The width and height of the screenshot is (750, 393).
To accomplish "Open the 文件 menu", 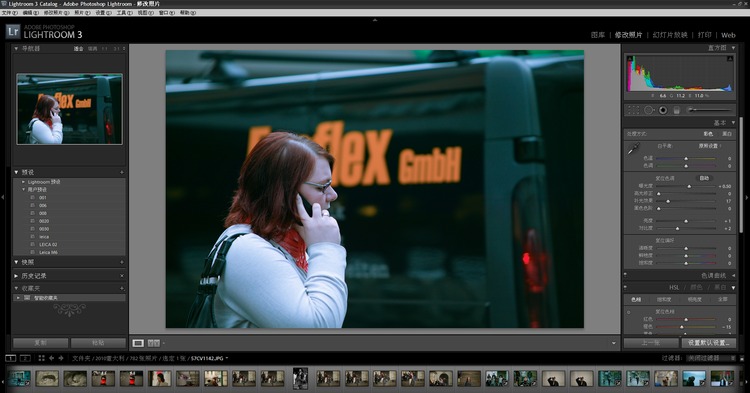I will 10,13.
